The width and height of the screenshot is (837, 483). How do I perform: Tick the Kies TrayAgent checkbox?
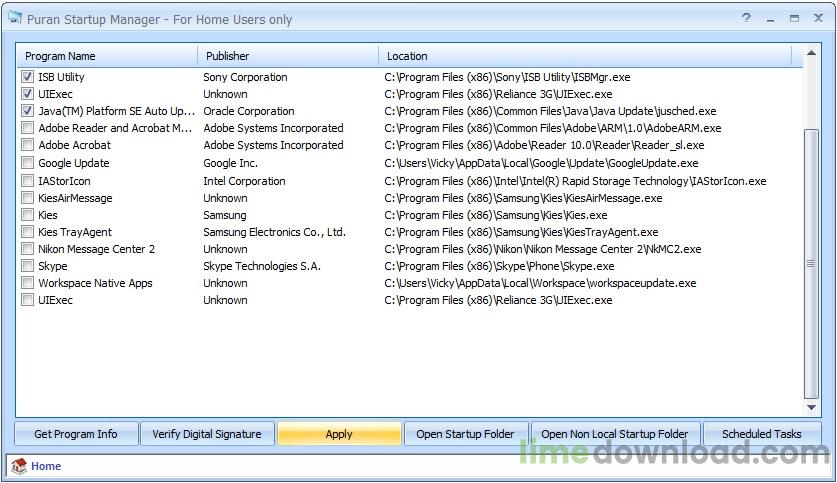click(x=27, y=232)
